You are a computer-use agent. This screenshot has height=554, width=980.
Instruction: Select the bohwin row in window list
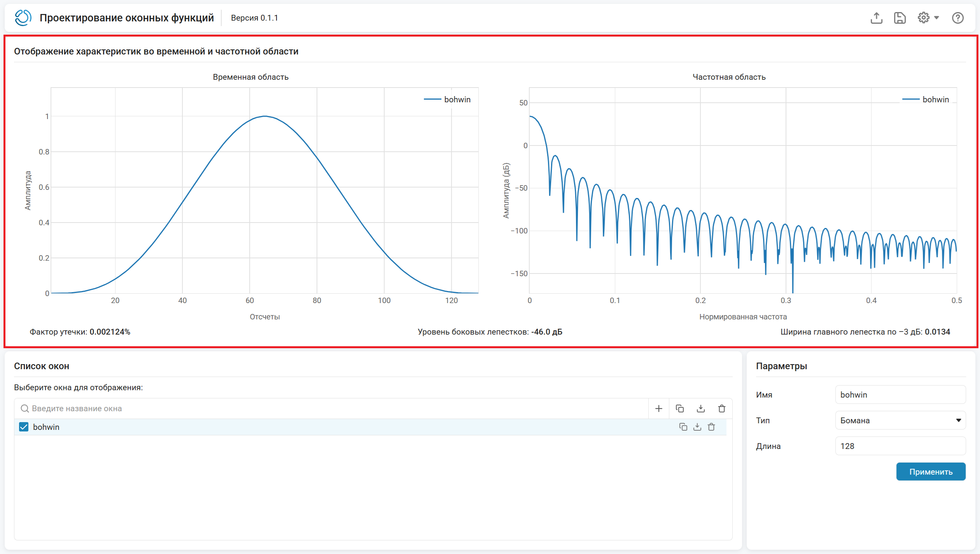(370, 427)
